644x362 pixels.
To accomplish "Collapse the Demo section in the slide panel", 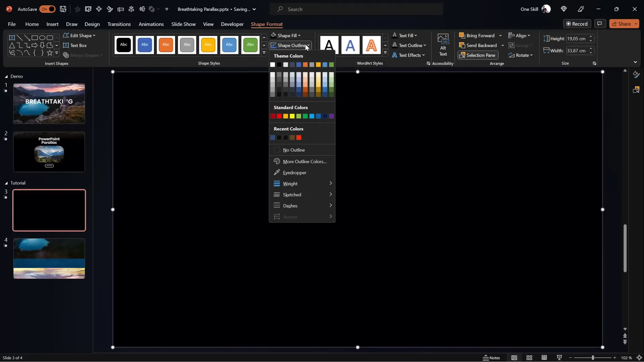I will pos(6,76).
